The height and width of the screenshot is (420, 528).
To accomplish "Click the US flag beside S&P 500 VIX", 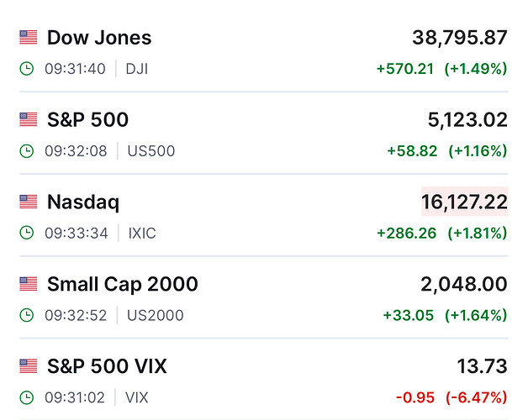I will pyautogui.click(x=29, y=367).
